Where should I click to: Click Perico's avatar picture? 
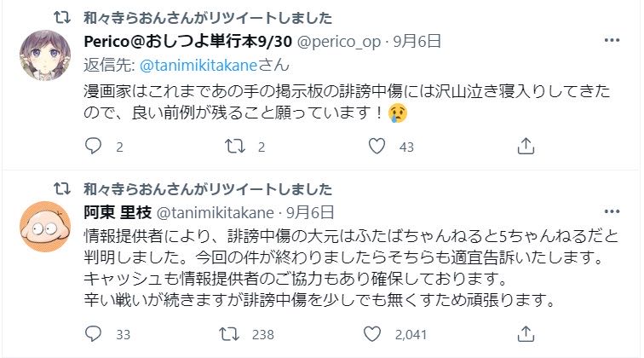coord(43,55)
